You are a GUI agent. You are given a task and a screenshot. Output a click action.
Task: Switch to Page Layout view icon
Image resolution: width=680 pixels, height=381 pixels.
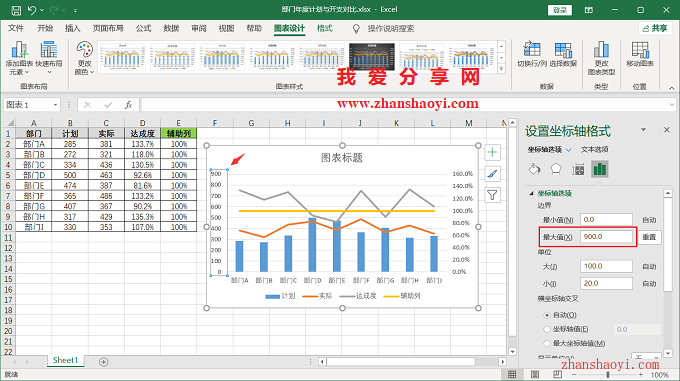[535, 374]
